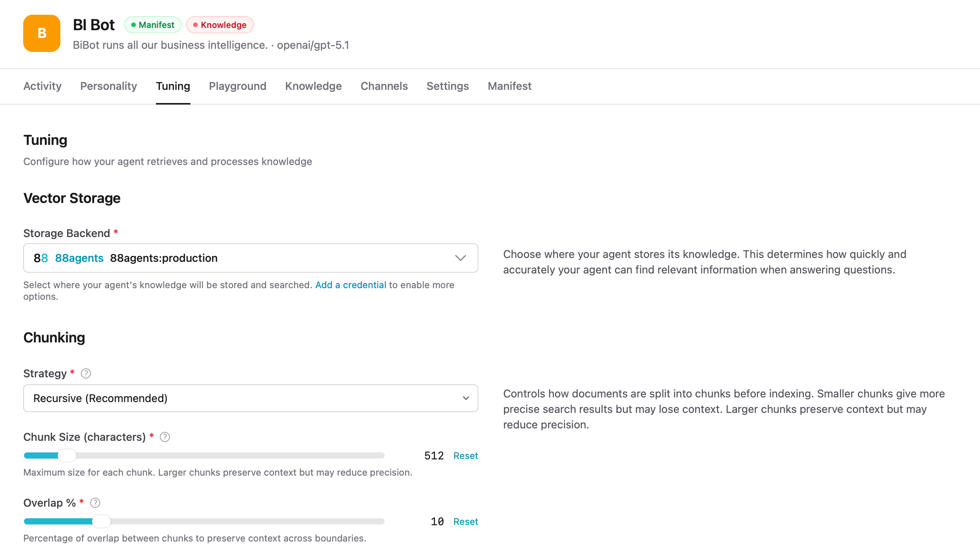980x557 pixels.
Task: Reset the Chunk Size value
Action: [466, 456]
